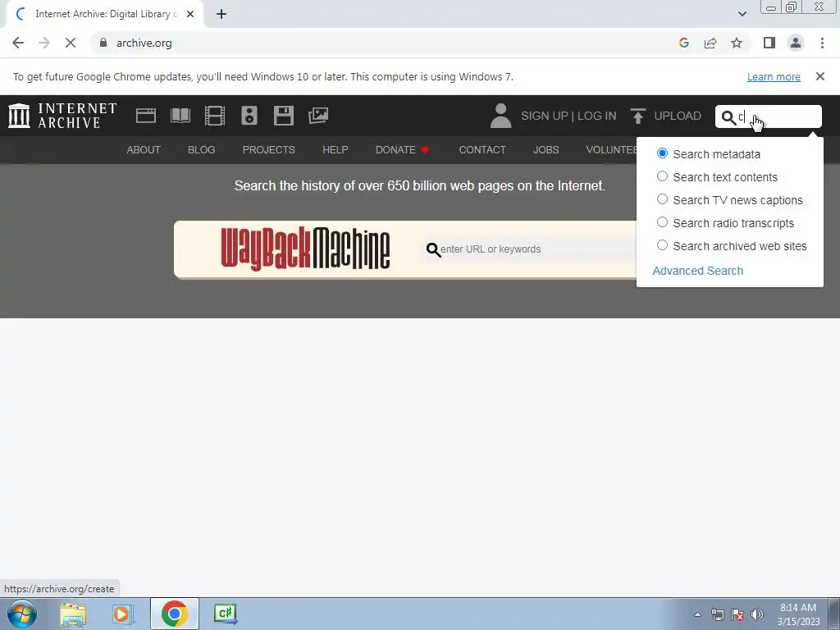The width and height of the screenshot is (840, 630).
Task: Click the user avatar icon
Action: 501,116
